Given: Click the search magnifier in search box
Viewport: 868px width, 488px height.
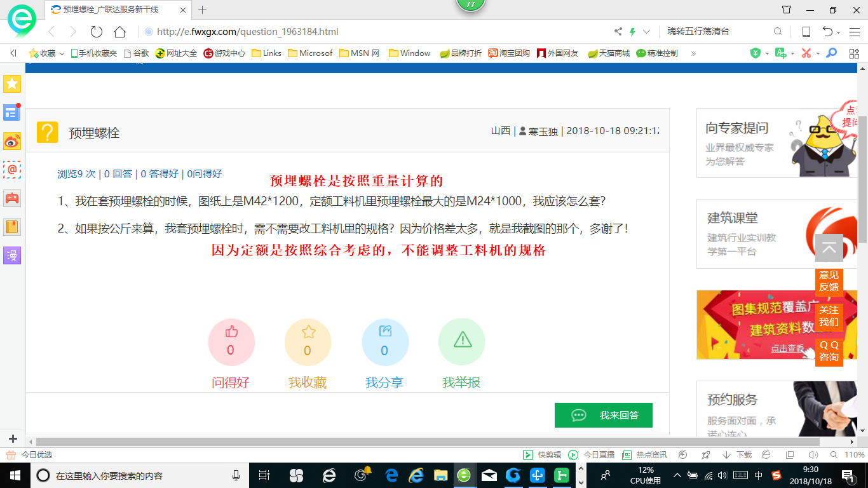Looking at the screenshot, I should coord(778,32).
